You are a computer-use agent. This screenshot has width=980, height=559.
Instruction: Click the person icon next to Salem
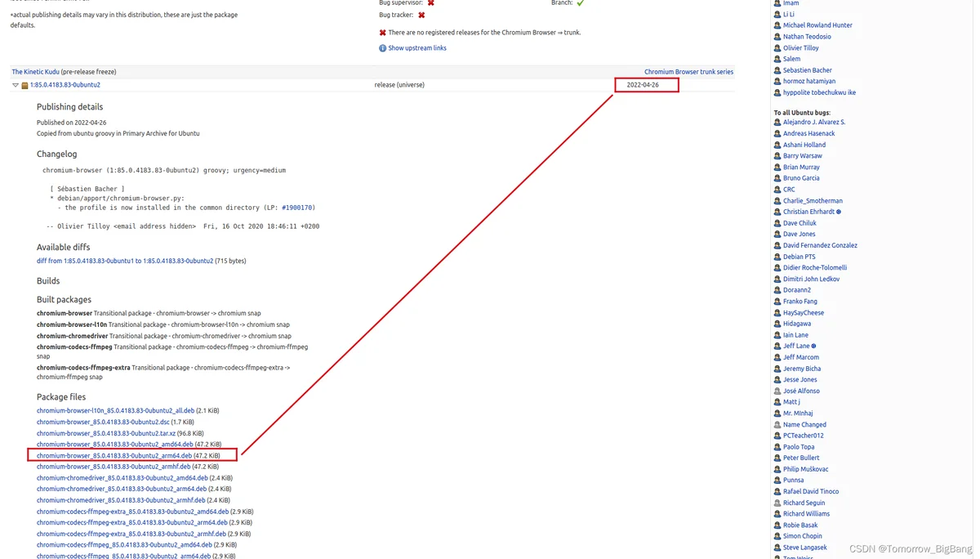click(777, 59)
